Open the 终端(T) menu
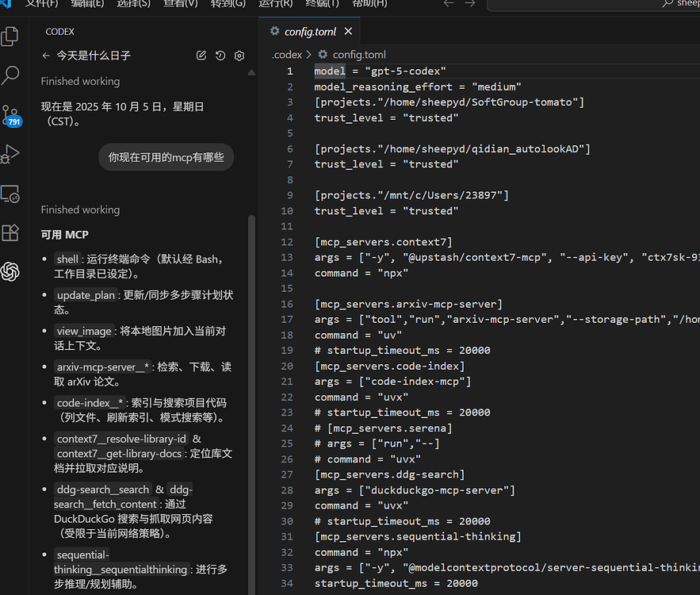The height and width of the screenshot is (595, 700). pyautogui.click(x=322, y=4)
